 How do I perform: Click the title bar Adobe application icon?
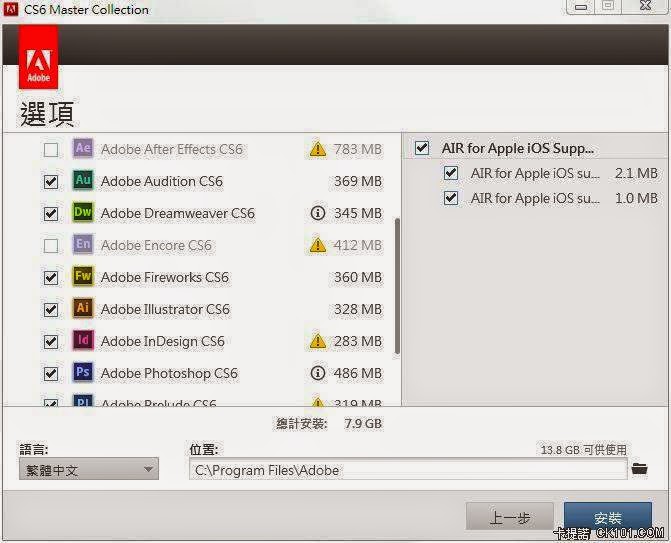(x=11, y=9)
